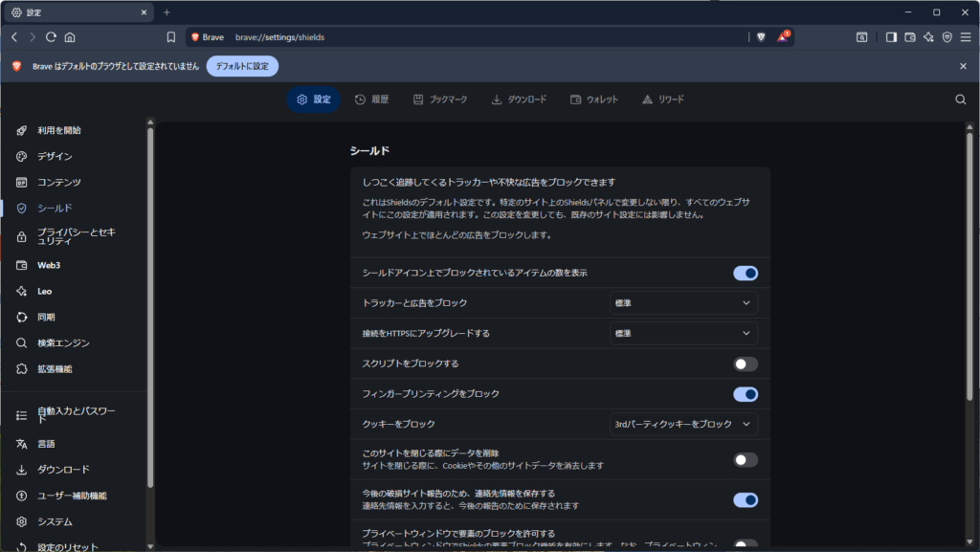Viewport: 980px width, 552px height.
Task: Disable the shield icon item count display
Action: pos(745,273)
